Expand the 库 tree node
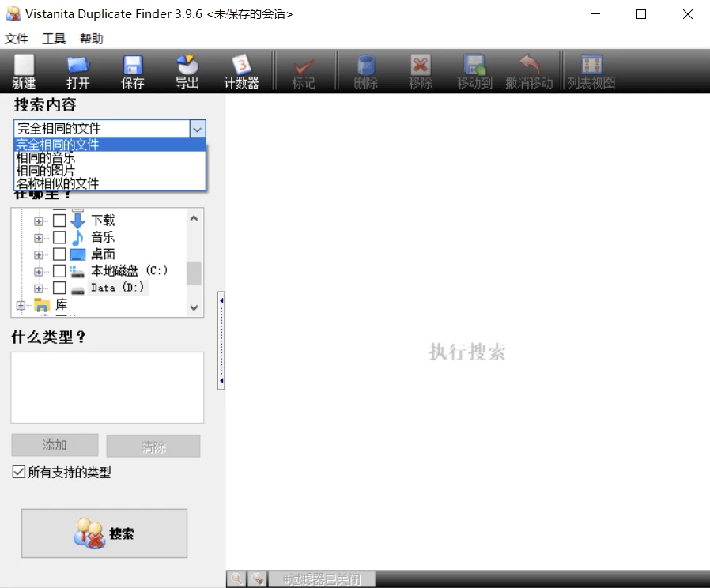 [x=21, y=305]
